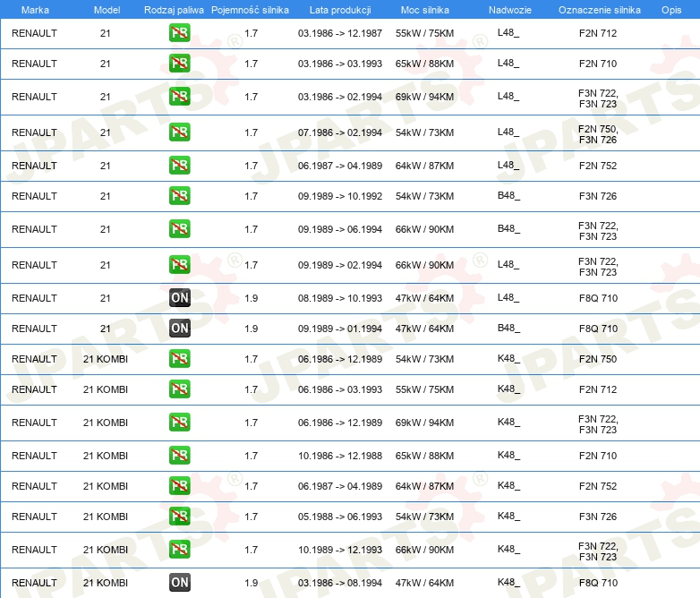
Task: Select the date cell 03.1986 -> 12.1987
Action: (x=340, y=33)
